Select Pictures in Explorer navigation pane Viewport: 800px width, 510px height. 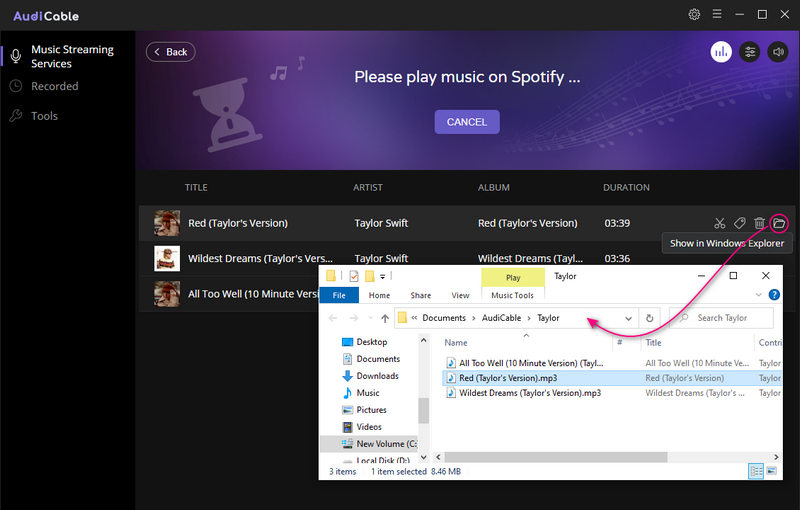click(x=364, y=410)
